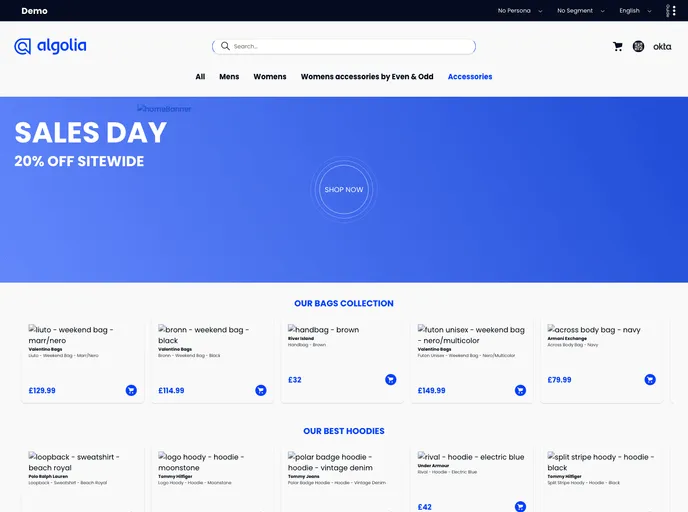Add handbag brown to cart
Screen dimensions: 688x512
391,380
